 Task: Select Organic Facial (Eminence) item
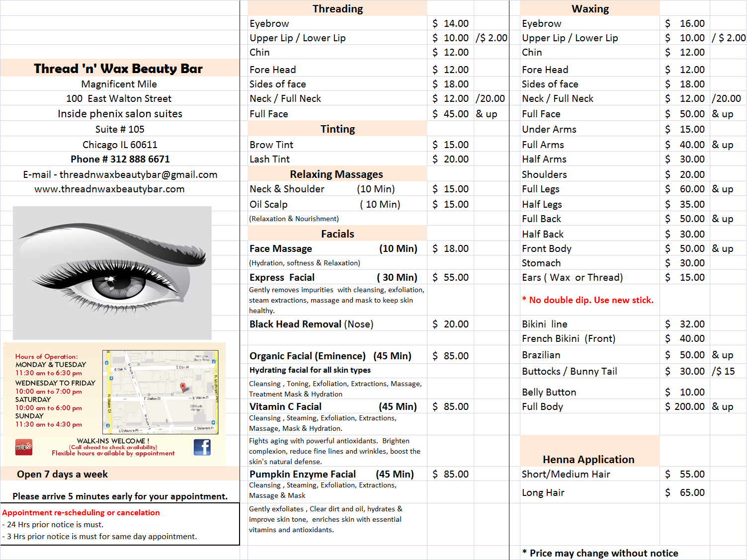(331, 356)
